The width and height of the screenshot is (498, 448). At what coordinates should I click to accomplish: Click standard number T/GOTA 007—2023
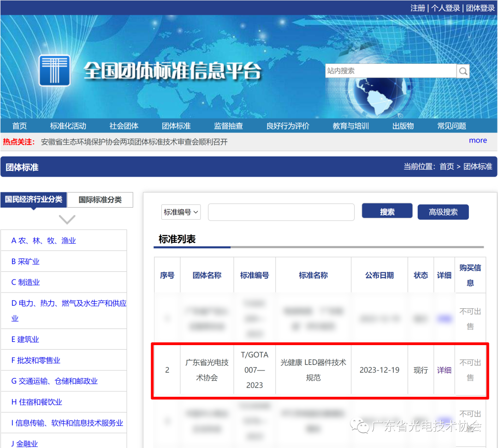click(255, 370)
